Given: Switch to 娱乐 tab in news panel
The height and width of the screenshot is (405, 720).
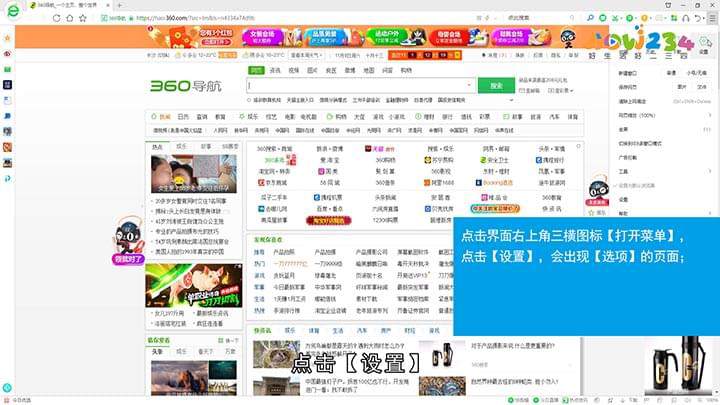Looking at the screenshot, I should point(182,146).
